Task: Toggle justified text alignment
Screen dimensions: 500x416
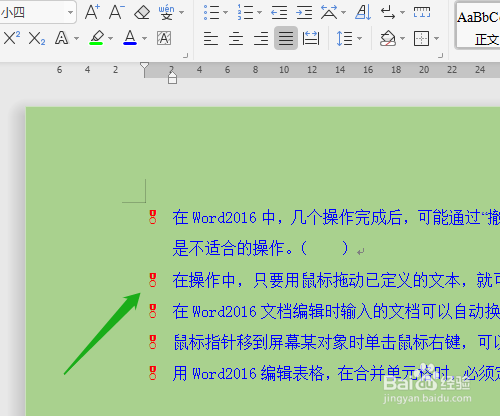Action: pyautogui.click(x=286, y=38)
